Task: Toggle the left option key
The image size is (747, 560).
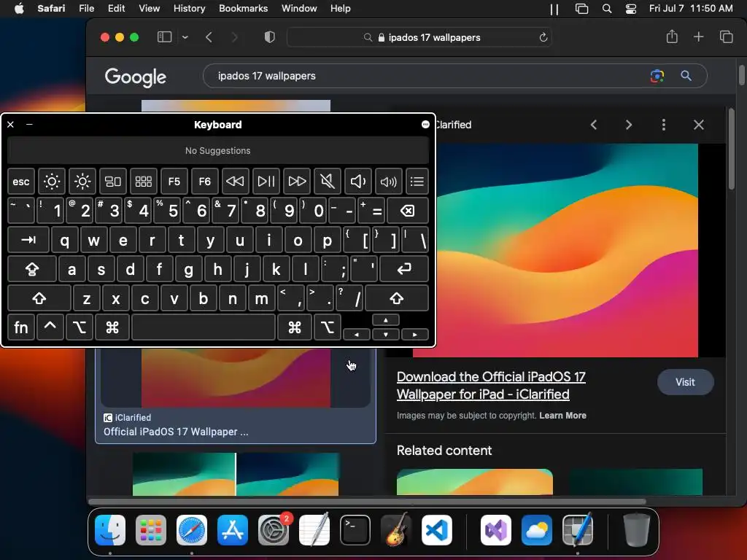Action: click(x=79, y=327)
